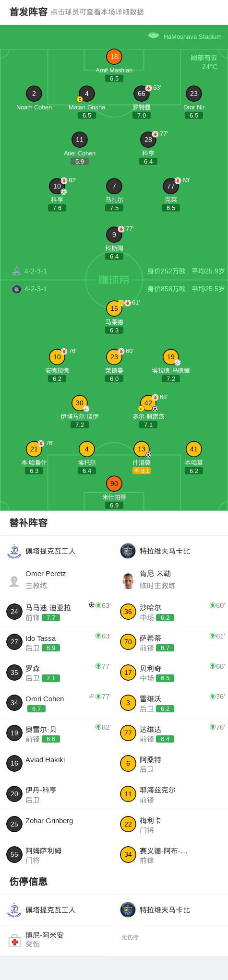Tap 特拉维夫马卡比 team crest in substitutes
This screenshot has width=228, height=980.
[128, 551]
